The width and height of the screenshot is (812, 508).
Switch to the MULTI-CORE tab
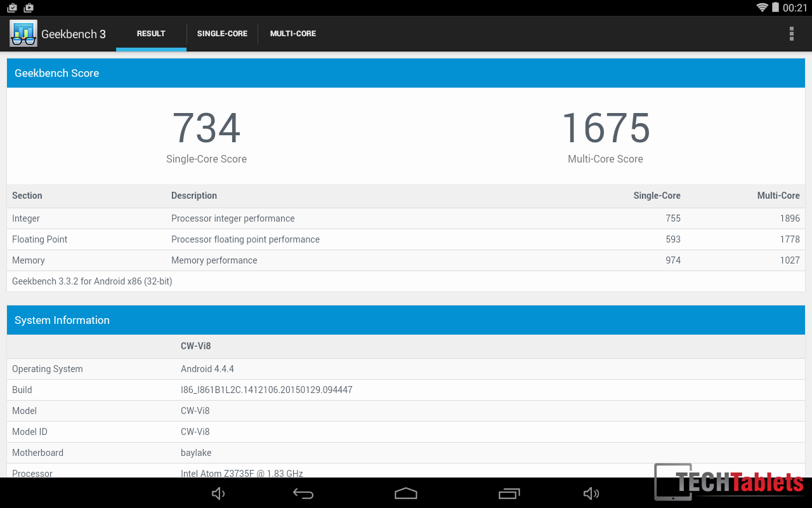tap(293, 34)
